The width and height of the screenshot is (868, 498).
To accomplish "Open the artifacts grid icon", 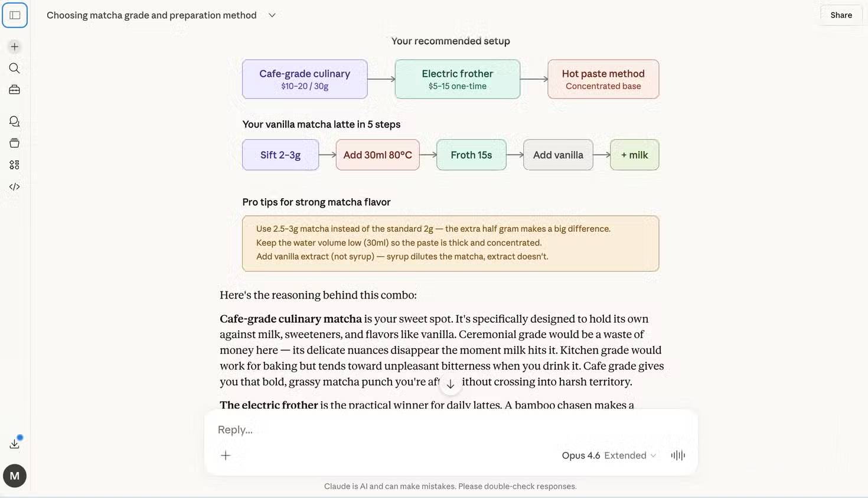I will 15,165.
